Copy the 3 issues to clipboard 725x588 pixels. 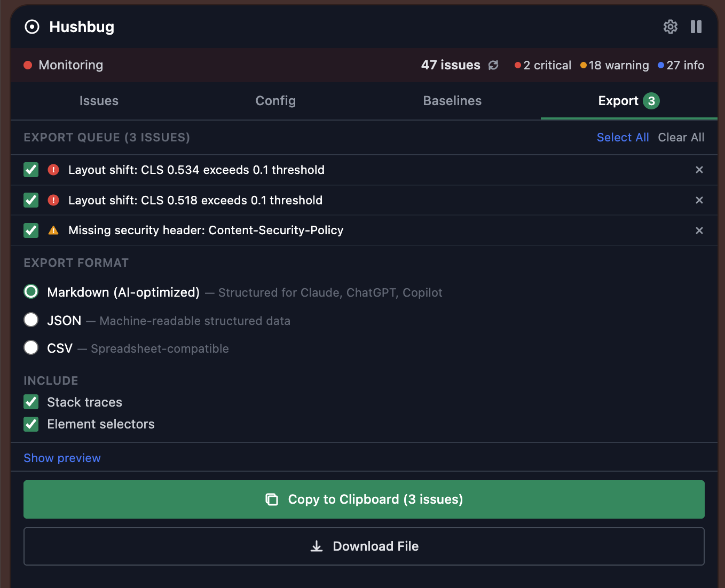pyautogui.click(x=364, y=499)
